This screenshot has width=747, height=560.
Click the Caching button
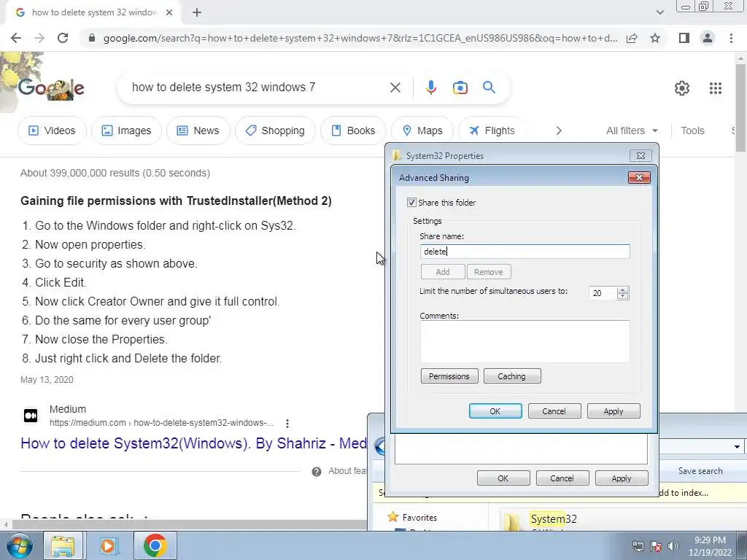pyautogui.click(x=511, y=376)
